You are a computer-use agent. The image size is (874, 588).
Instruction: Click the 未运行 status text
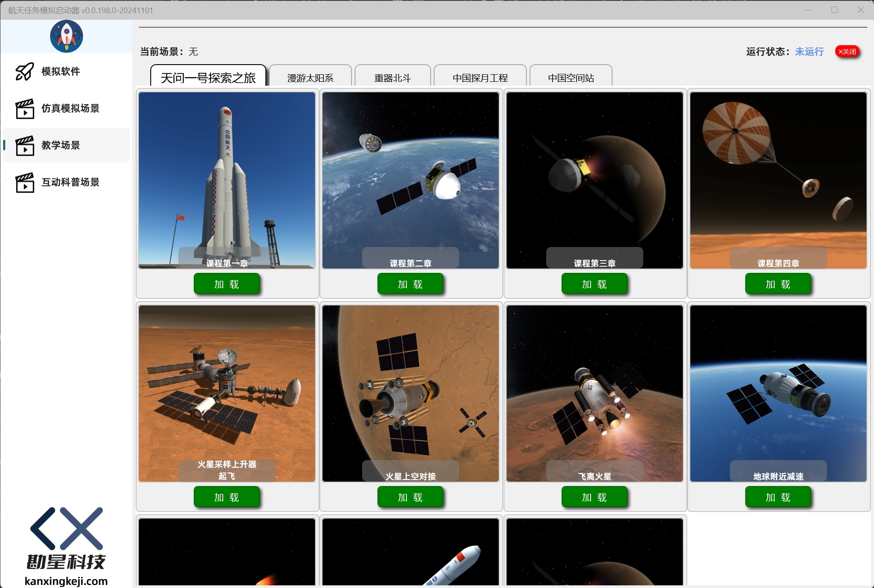click(x=809, y=51)
